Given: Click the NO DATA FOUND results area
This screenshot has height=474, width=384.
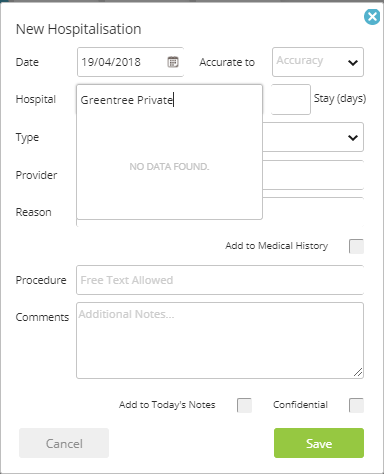Looking at the screenshot, I should [x=169, y=166].
